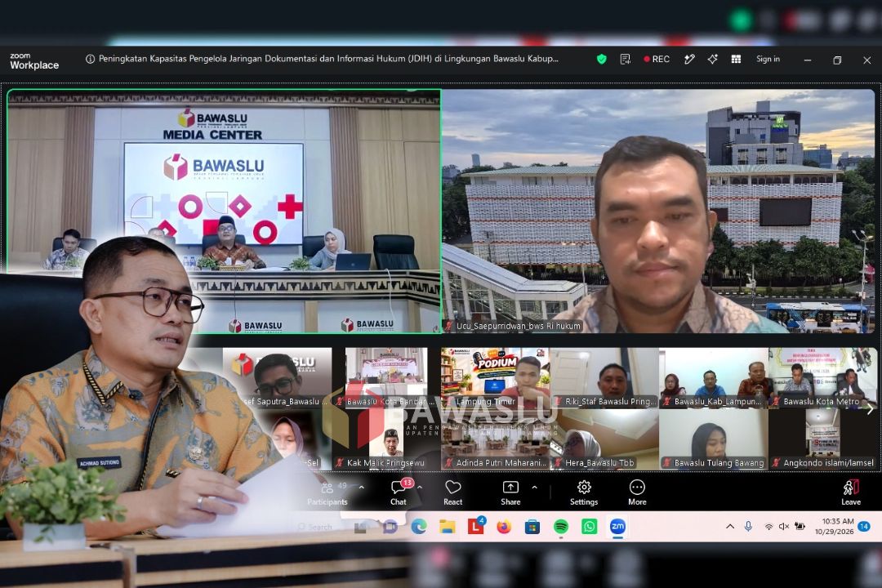The width and height of the screenshot is (882, 588).
Task: Go to the next page of participant thumbnails
Action: (x=870, y=409)
